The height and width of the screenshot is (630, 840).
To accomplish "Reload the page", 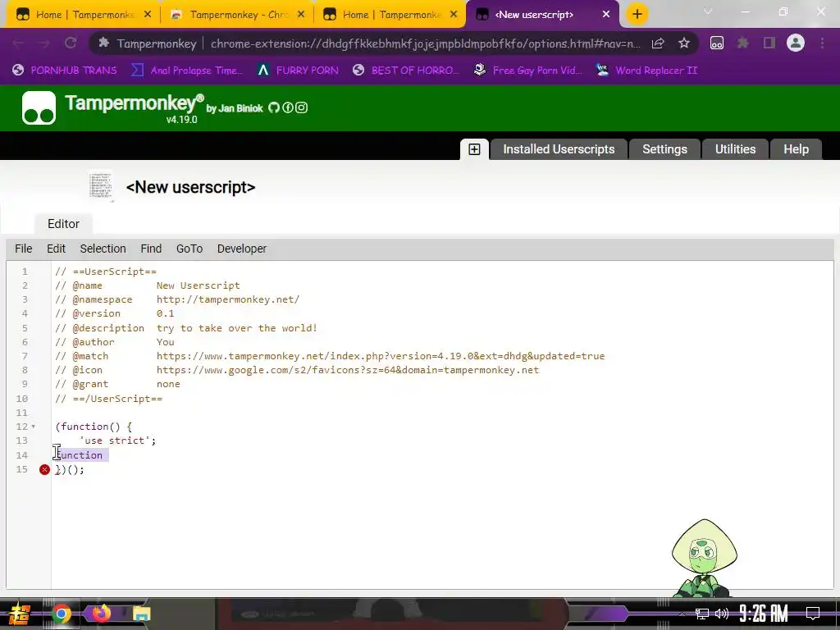I will [71, 43].
